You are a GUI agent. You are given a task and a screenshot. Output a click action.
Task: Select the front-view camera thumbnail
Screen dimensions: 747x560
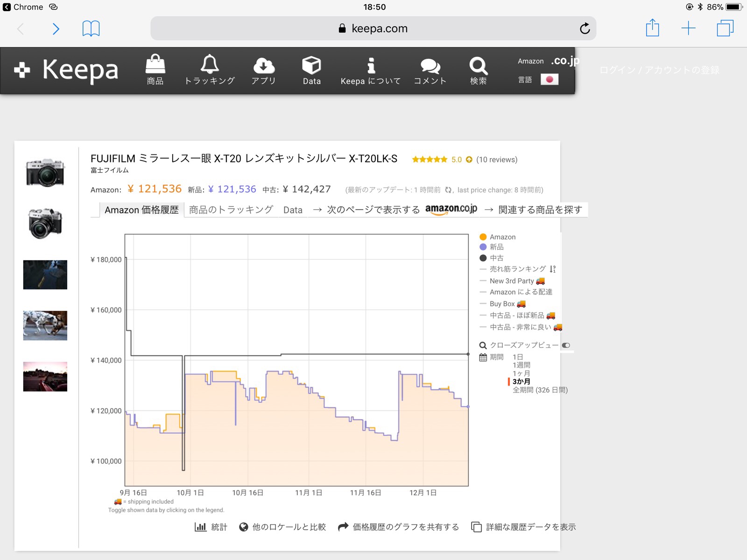pyautogui.click(x=45, y=173)
